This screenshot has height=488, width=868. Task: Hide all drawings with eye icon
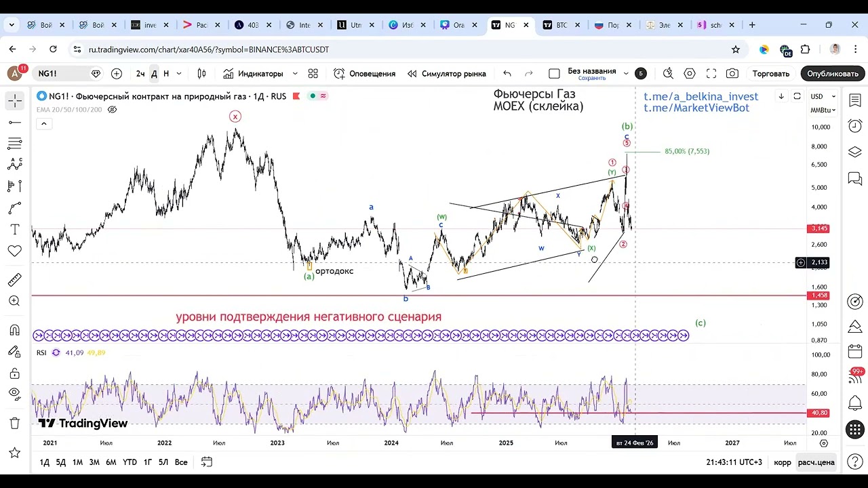[x=14, y=394]
